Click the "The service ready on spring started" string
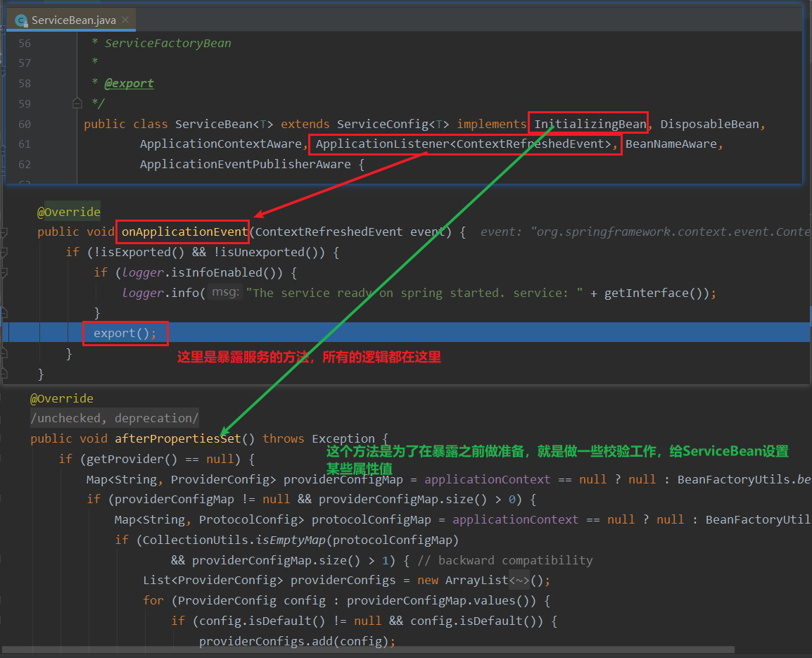The height and width of the screenshot is (658, 812). (414, 293)
